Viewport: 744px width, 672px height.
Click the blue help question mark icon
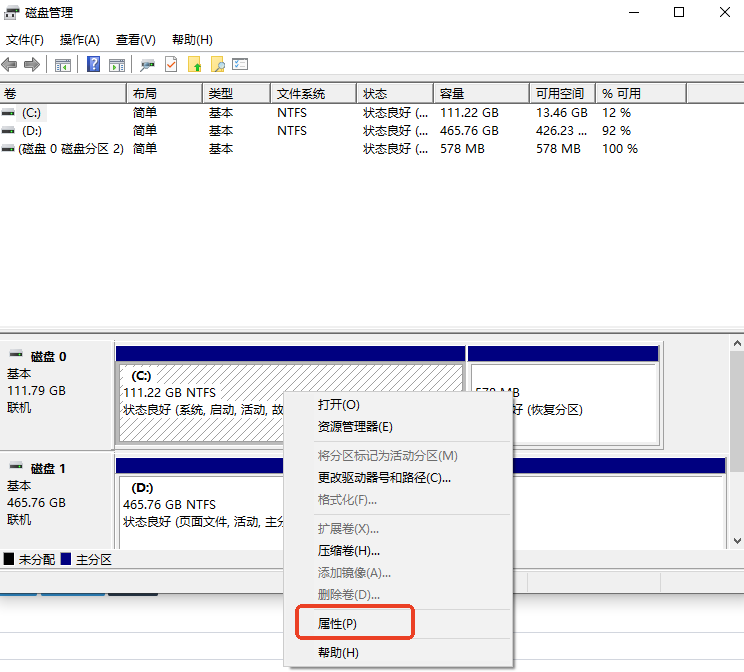point(93,65)
